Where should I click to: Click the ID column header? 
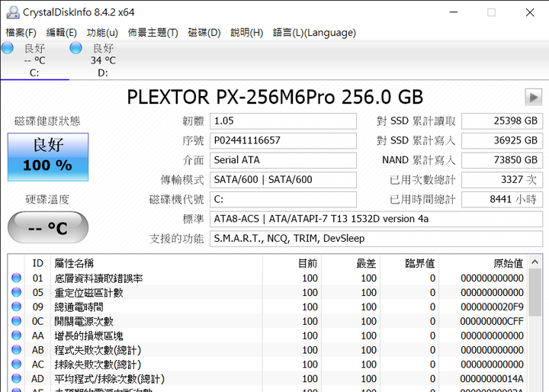[x=38, y=263]
